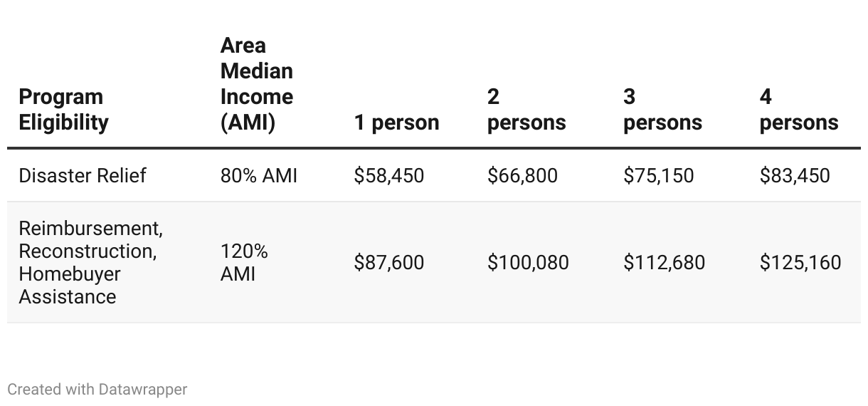Viewport: 868px width, 406px height.
Task: Click the word Datawrapper in footer
Action: 143,390
